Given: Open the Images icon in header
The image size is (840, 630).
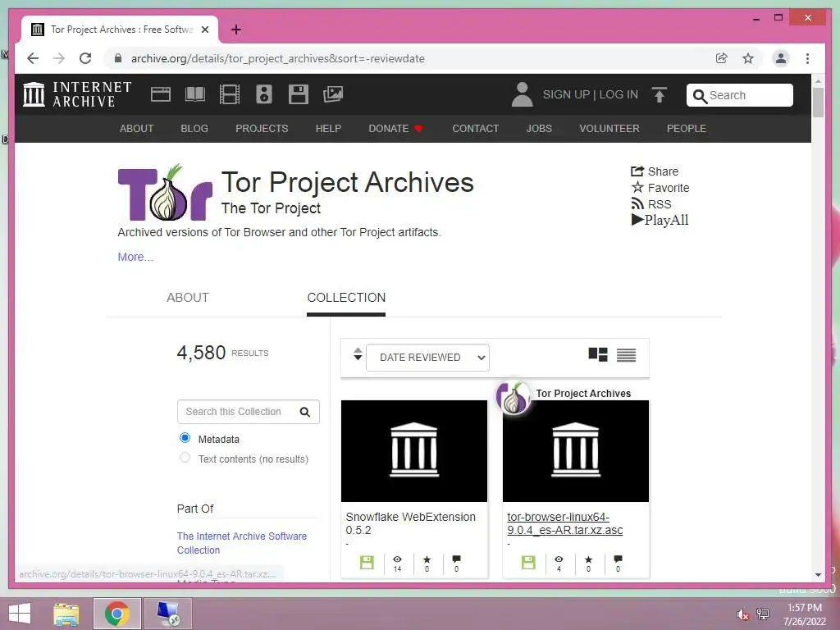Looking at the screenshot, I should tap(333, 94).
